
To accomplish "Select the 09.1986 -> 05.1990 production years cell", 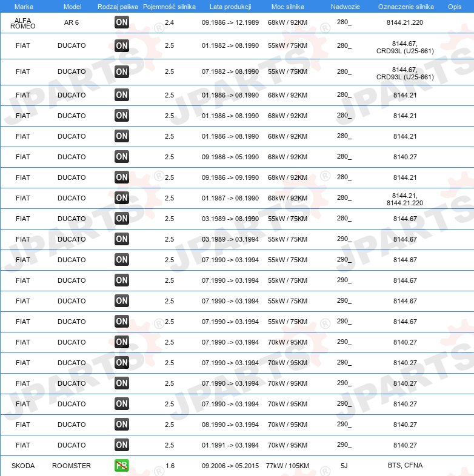I will [x=230, y=157].
